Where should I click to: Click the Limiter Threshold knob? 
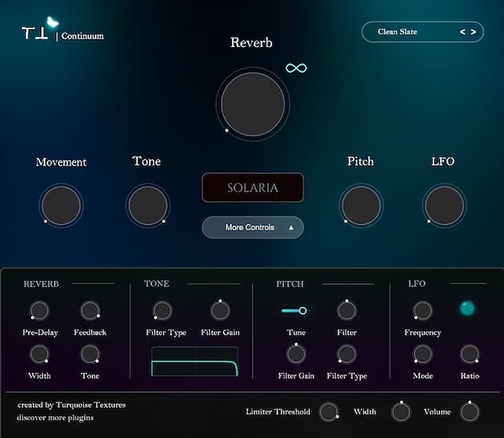coord(328,412)
